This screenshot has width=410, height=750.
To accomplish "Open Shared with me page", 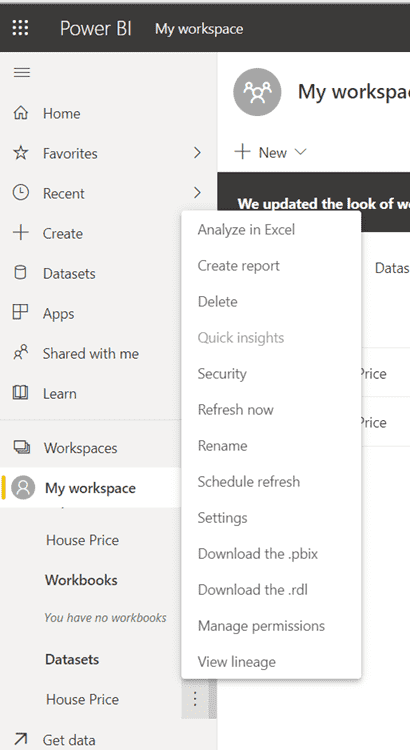I will tap(91, 353).
